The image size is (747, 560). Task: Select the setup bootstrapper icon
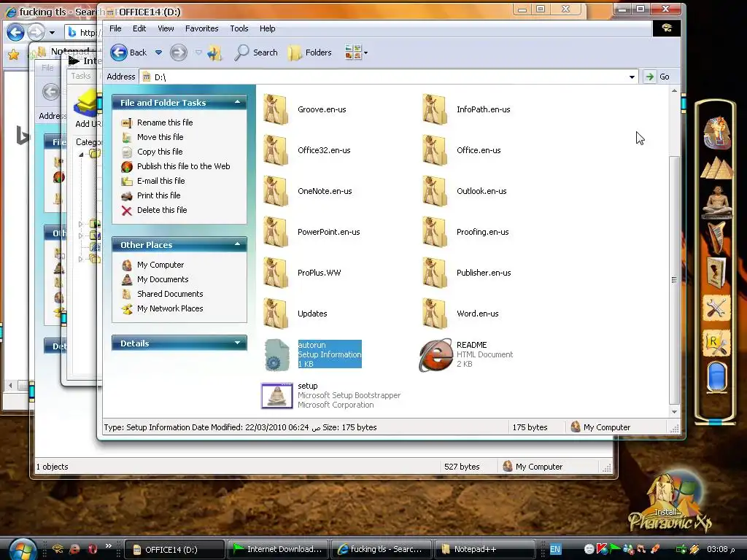(x=276, y=395)
